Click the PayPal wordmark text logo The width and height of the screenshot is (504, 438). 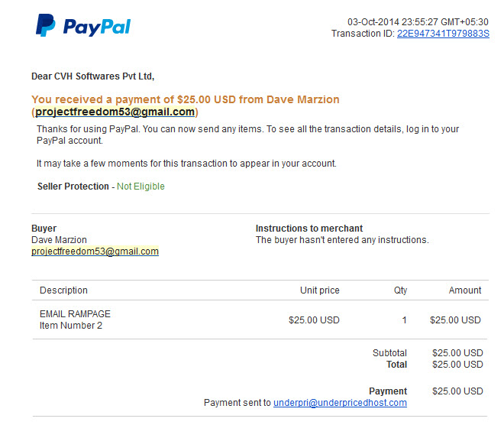(97, 28)
